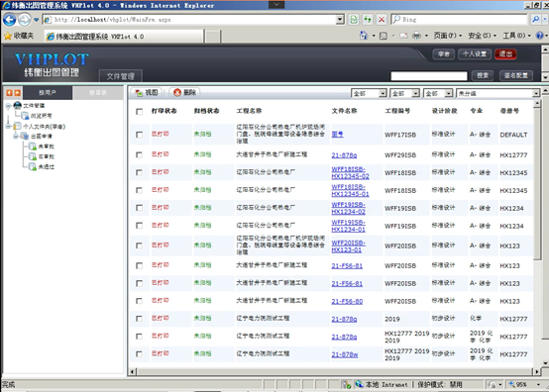Screen dimensions: 549x392
Task: Click the IE print icon
Action: pos(416,36)
